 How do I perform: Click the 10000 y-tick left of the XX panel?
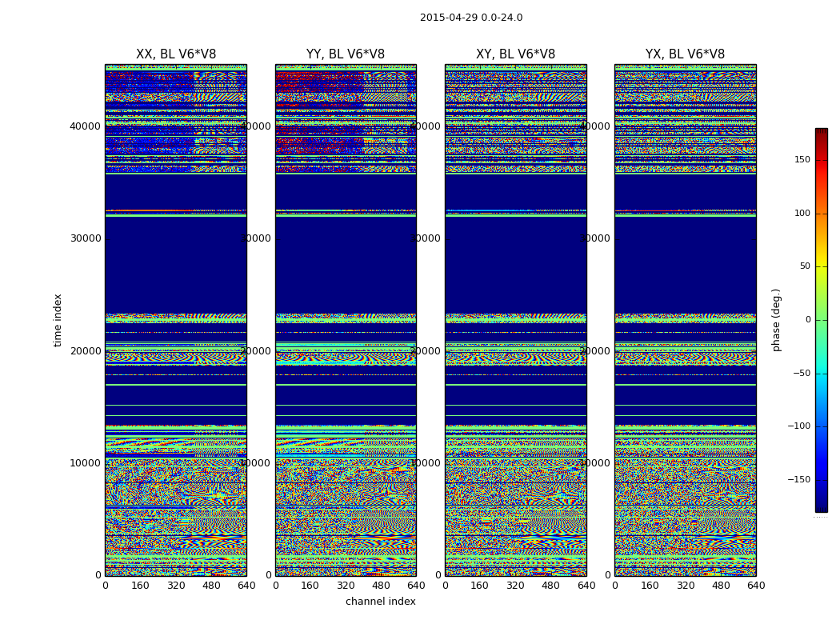pos(86,462)
